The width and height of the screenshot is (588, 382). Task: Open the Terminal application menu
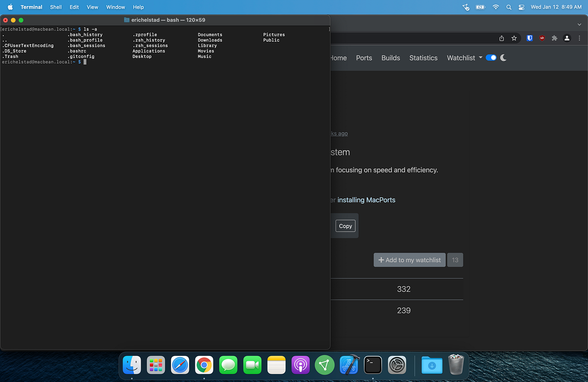tap(31, 7)
